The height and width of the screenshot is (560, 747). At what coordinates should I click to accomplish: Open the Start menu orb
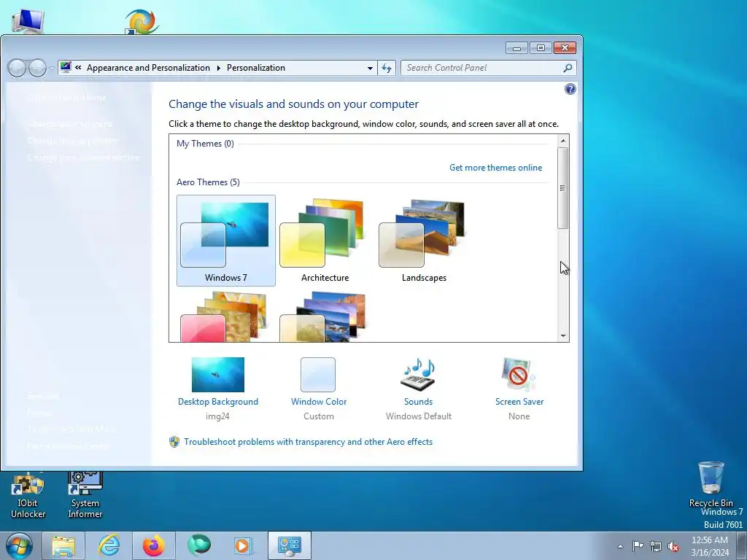tap(19, 545)
